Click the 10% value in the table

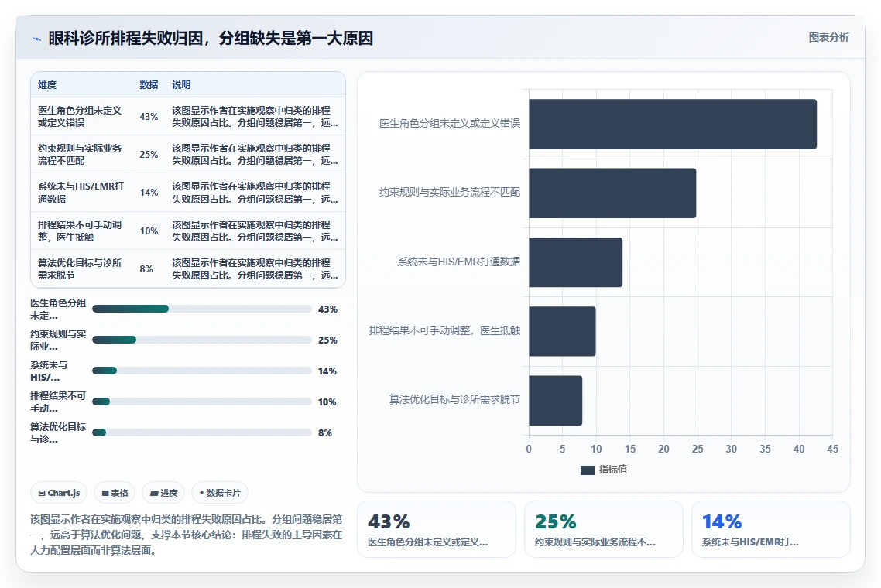point(149,231)
